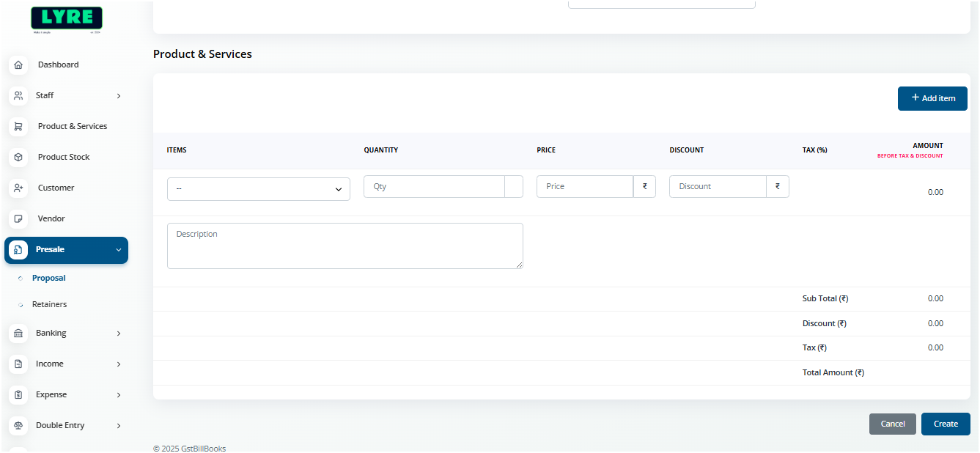Collapse the Presale section

click(117, 250)
